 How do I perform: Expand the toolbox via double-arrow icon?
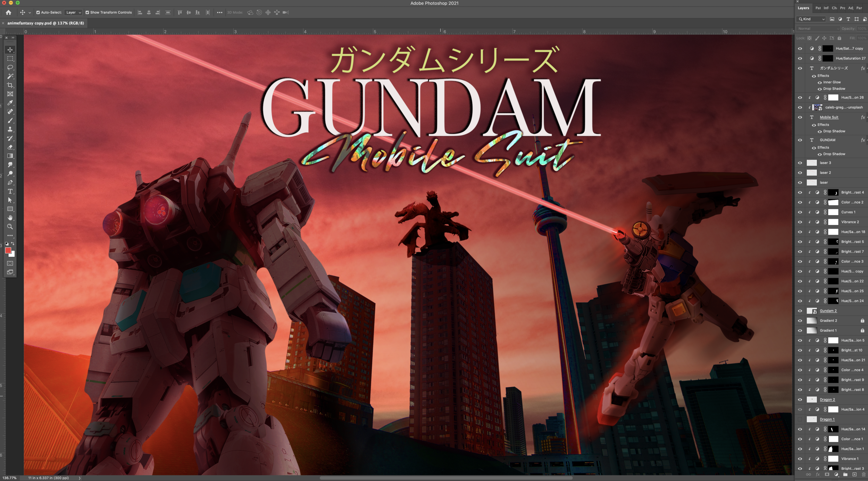pos(13,37)
